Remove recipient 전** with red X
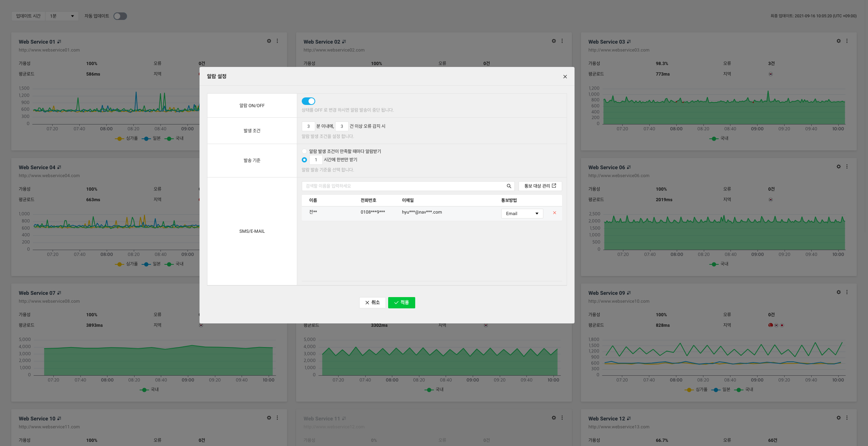Screen dimensions: 868x446 tap(555, 213)
